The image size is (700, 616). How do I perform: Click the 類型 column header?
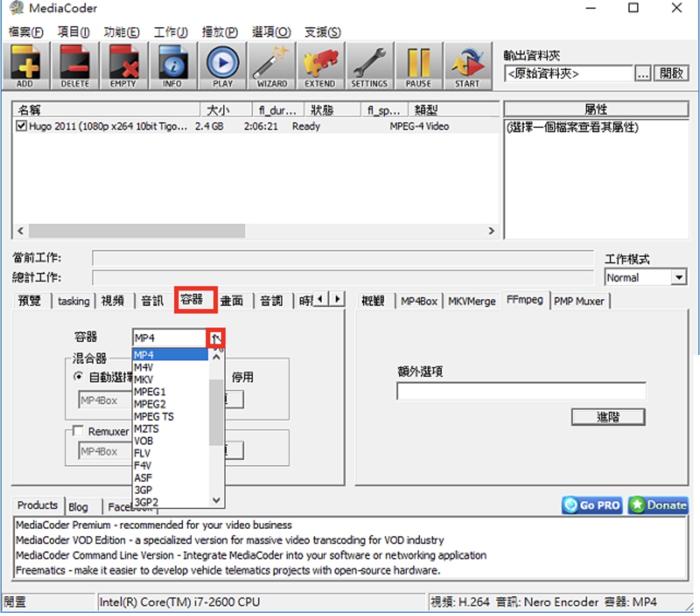[453, 110]
